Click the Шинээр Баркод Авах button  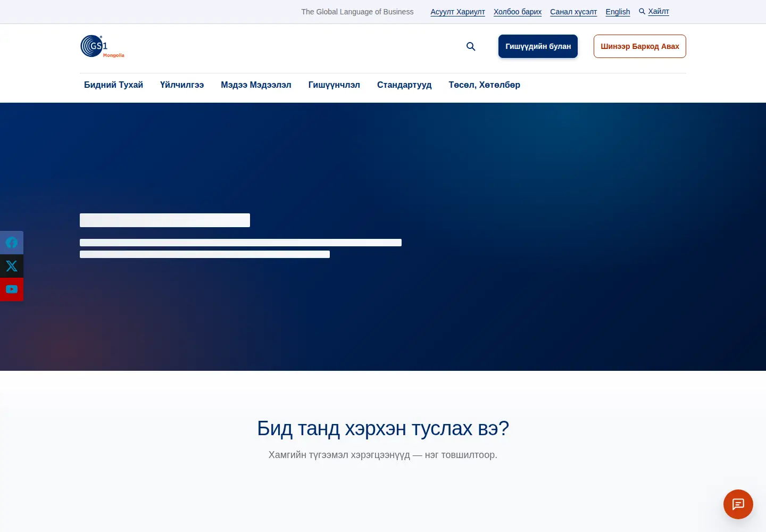pyautogui.click(x=640, y=46)
